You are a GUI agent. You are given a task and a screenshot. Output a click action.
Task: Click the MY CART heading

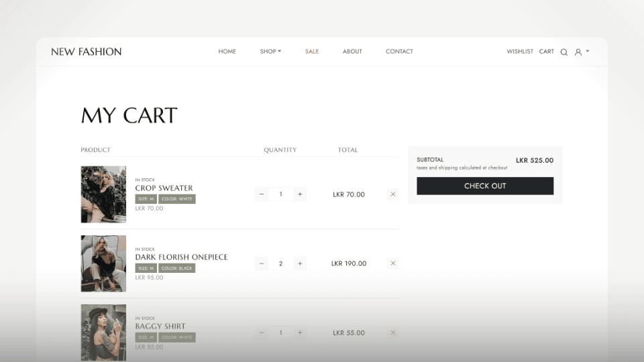(129, 115)
